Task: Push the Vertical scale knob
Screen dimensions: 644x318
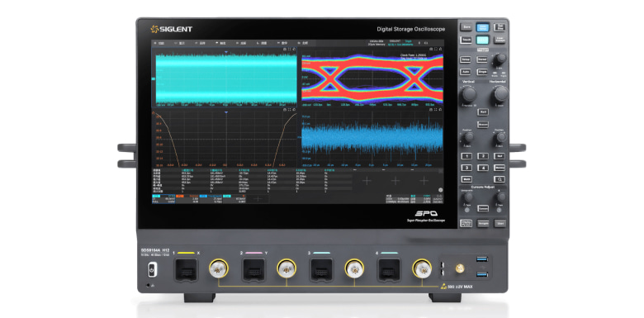Action: [469, 95]
